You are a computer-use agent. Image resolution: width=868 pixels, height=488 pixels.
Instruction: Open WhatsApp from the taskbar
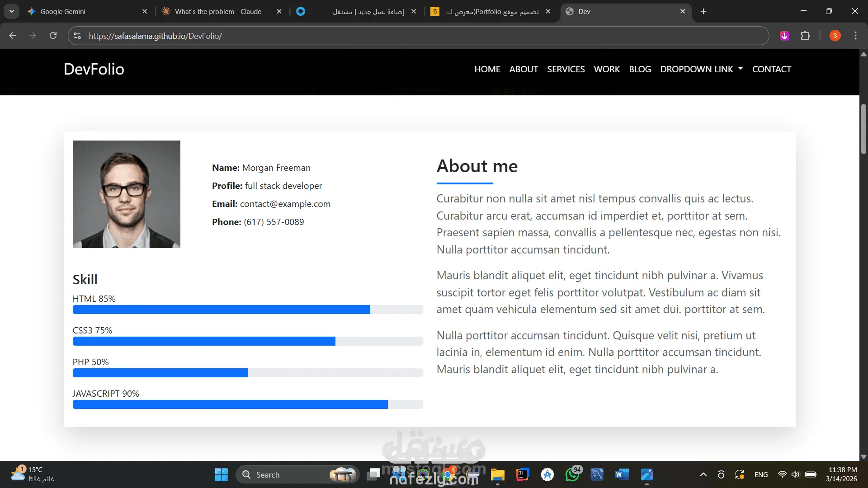[572, 474]
